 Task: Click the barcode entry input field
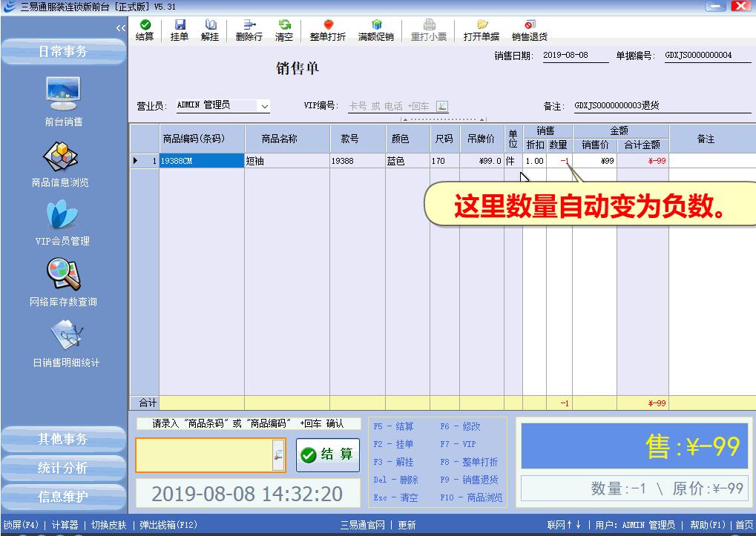click(x=203, y=455)
